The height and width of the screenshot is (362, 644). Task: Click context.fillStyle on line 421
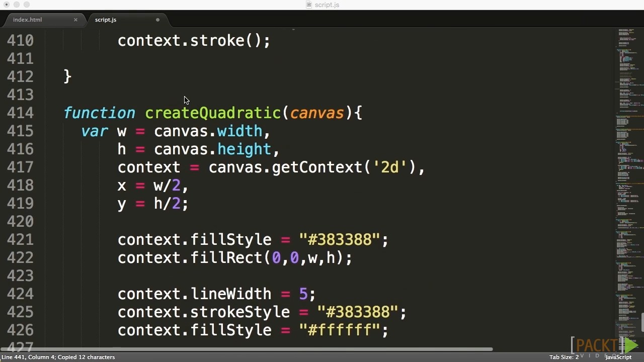pos(195,239)
